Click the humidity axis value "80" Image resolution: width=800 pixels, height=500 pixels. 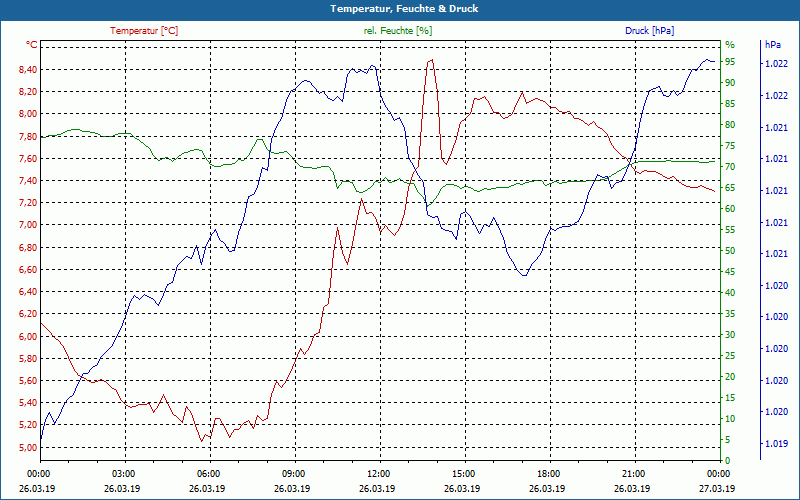(730, 125)
